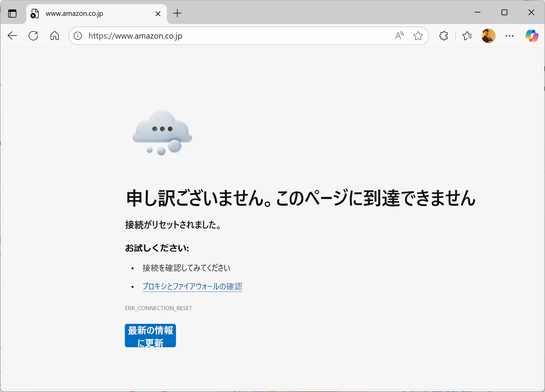Image resolution: width=545 pixels, height=392 pixels.
Task: Open the user profile avatar
Action: click(x=488, y=36)
